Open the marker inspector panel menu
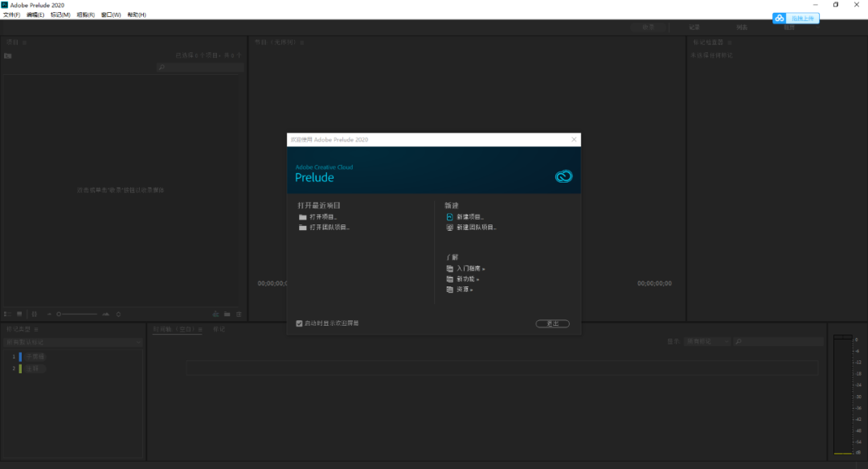 730,42
